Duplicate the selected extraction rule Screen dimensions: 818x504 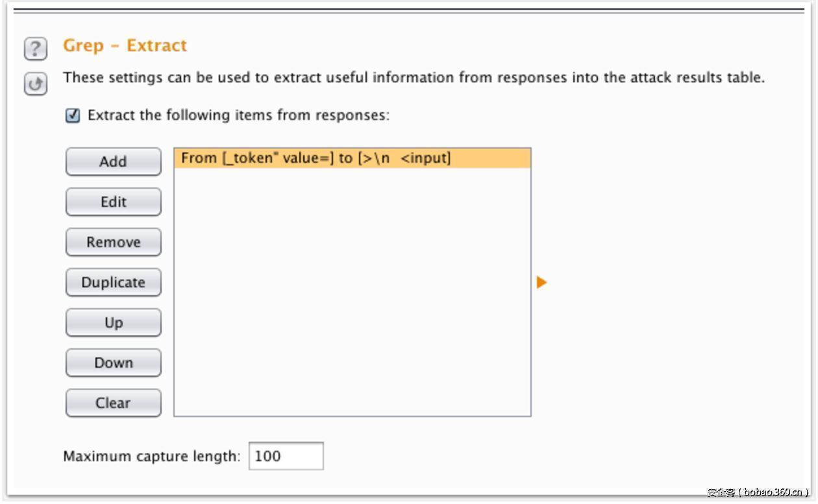point(113,282)
